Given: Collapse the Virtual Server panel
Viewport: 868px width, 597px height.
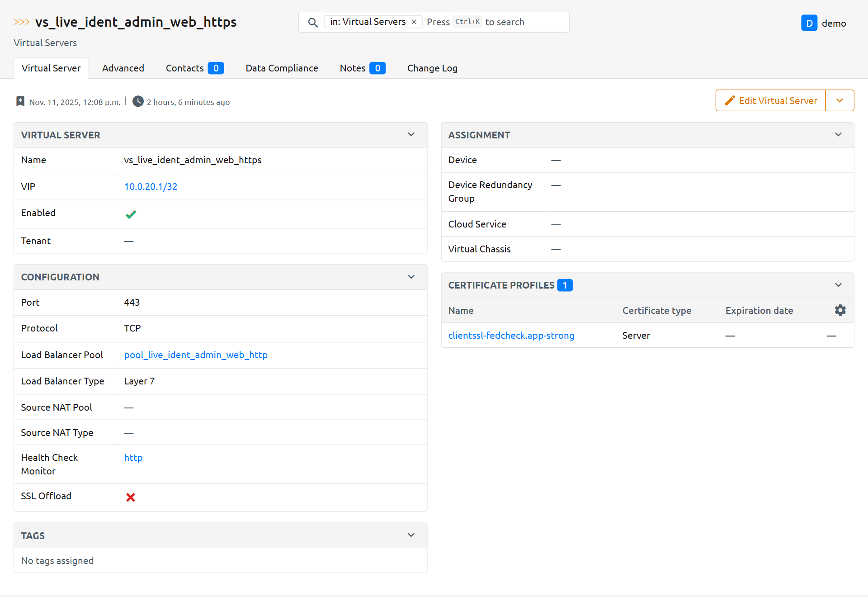Looking at the screenshot, I should pyautogui.click(x=411, y=135).
